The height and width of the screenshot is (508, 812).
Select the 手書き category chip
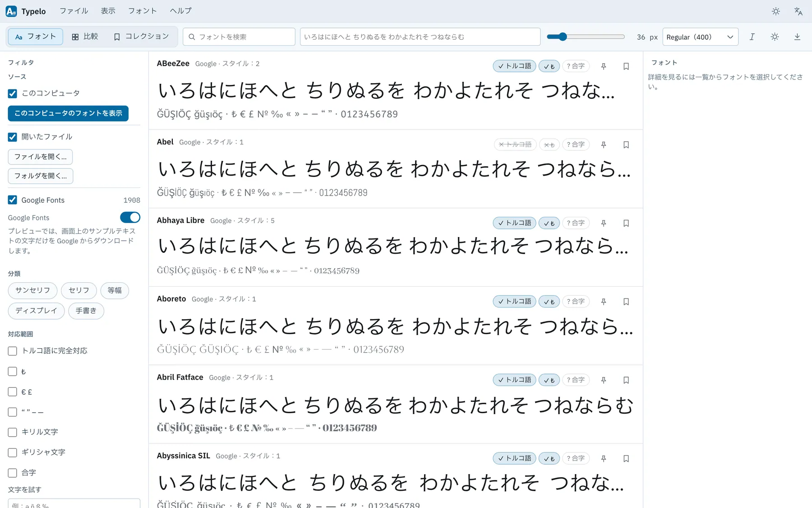(86, 311)
